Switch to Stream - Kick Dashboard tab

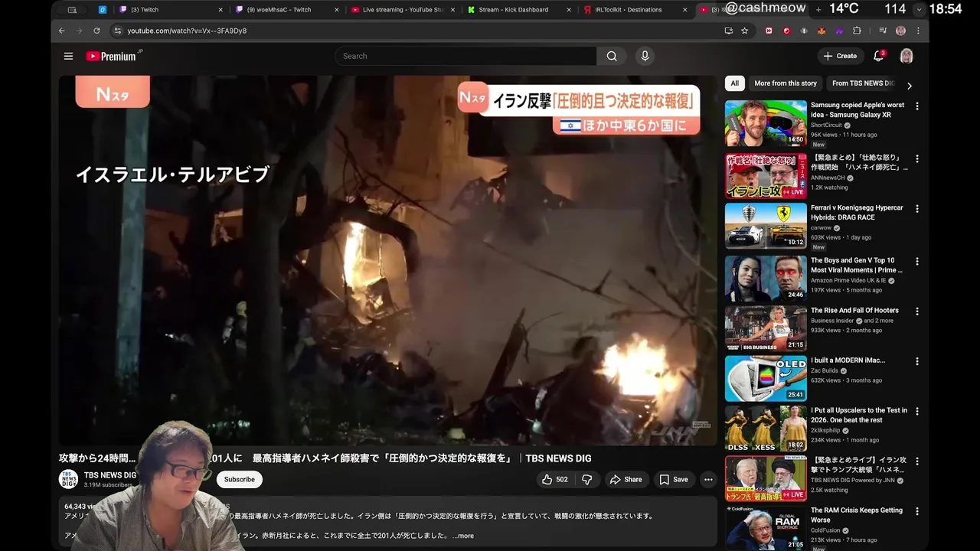519,10
